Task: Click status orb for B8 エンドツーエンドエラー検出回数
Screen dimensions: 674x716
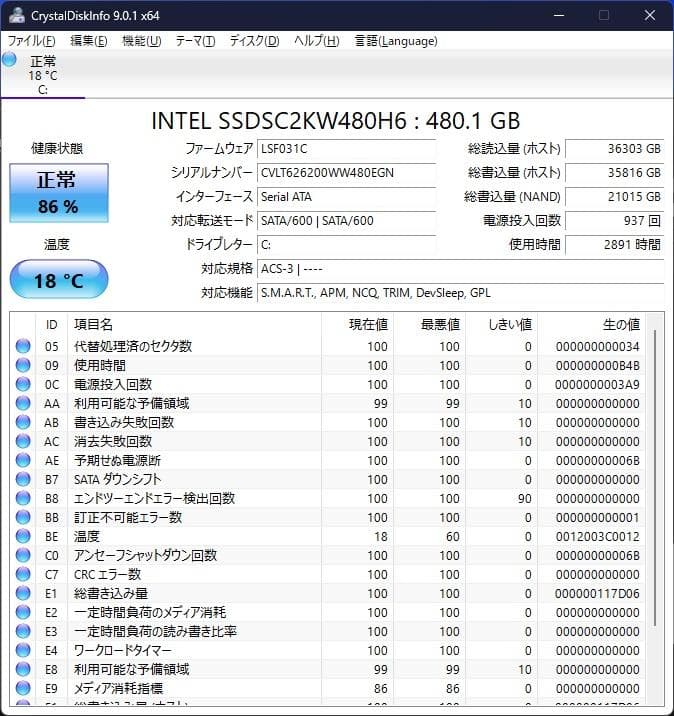Action: pyautogui.click(x=23, y=498)
